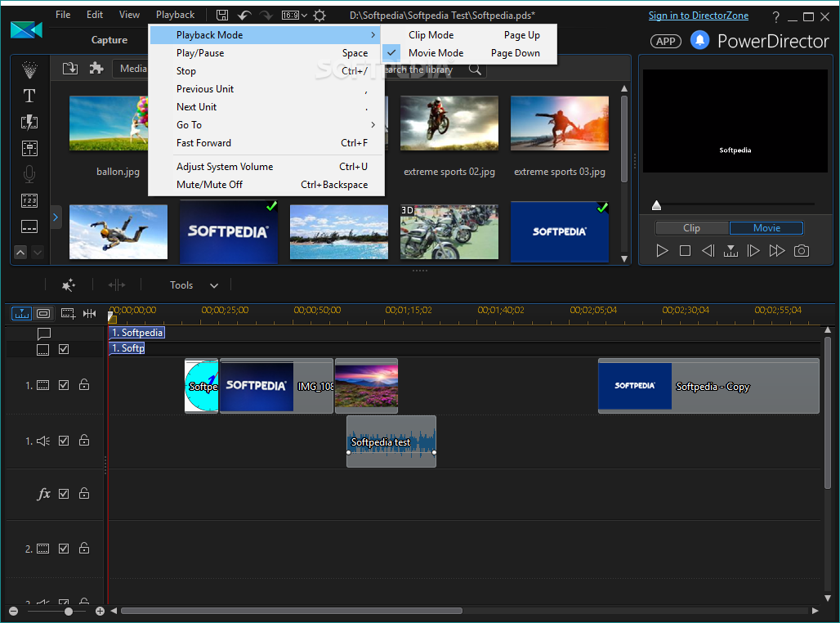Open Preferences gear icon
Viewport: 840px width, 623px height.
(x=319, y=15)
